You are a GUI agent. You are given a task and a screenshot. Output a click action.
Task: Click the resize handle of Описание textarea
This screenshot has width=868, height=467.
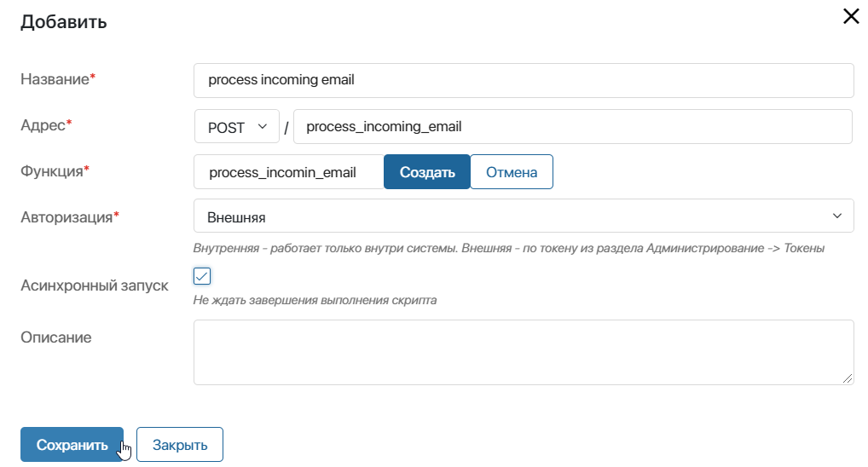(848, 378)
